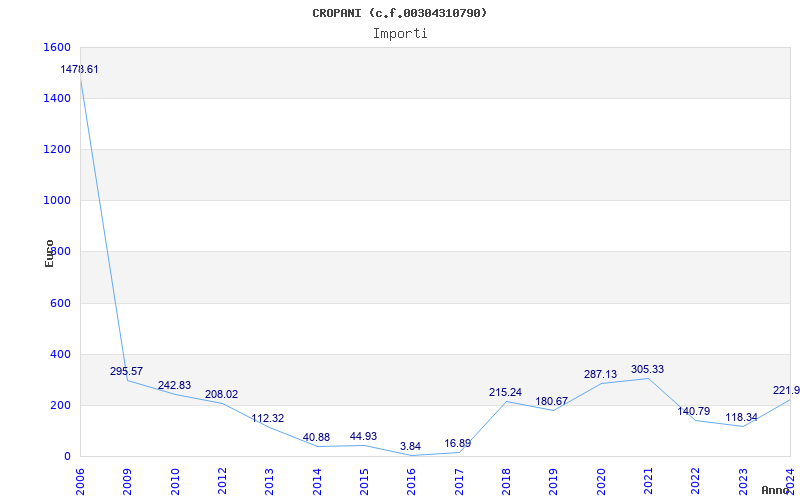The image size is (800, 500).
Task: Click the 2021 year axis label
Action: pyautogui.click(x=648, y=482)
